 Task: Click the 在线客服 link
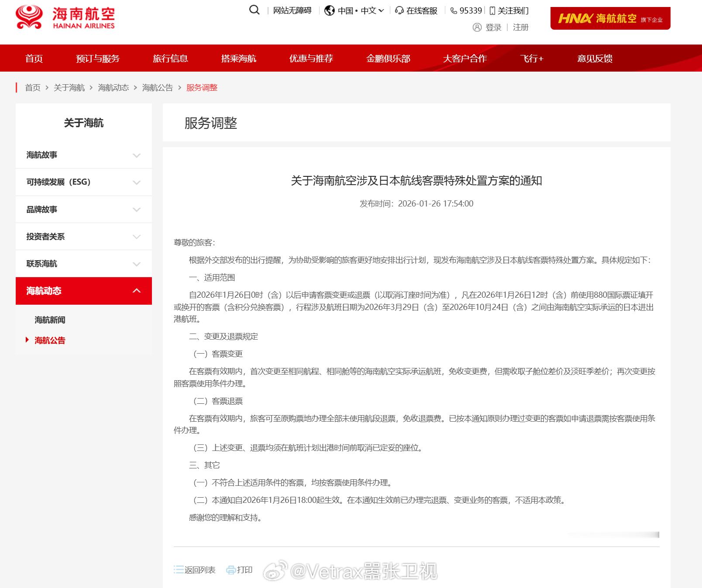[x=422, y=10]
